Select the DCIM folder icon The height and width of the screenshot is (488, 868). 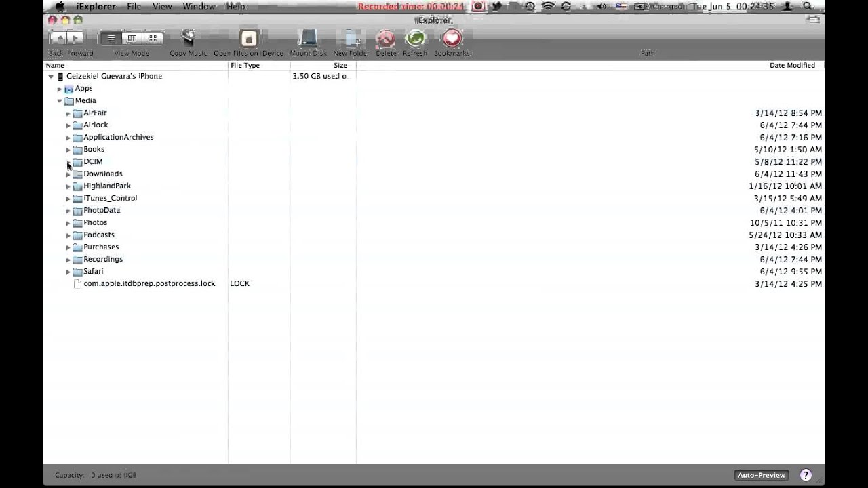pos(77,162)
